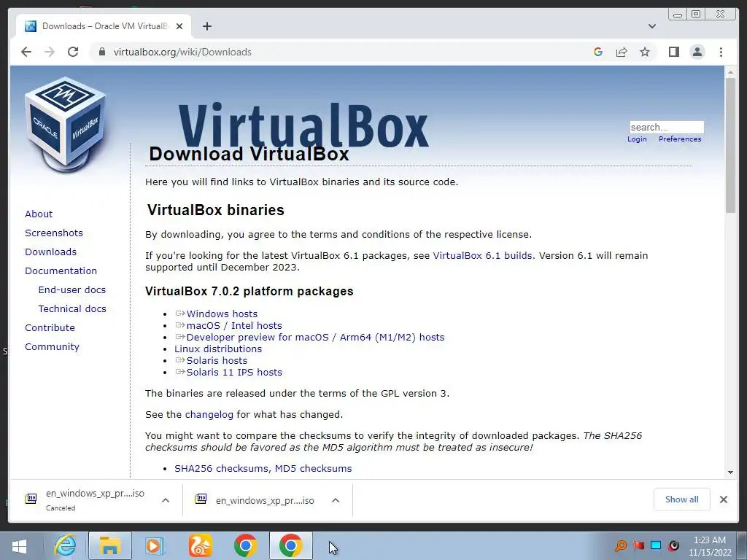Open the Login link
The height and width of the screenshot is (560, 747).
tap(637, 139)
